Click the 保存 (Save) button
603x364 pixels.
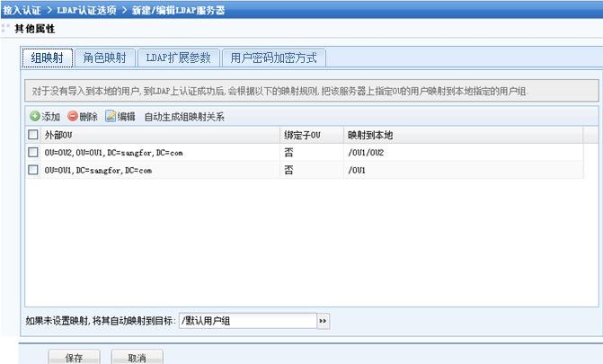click(x=74, y=357)
